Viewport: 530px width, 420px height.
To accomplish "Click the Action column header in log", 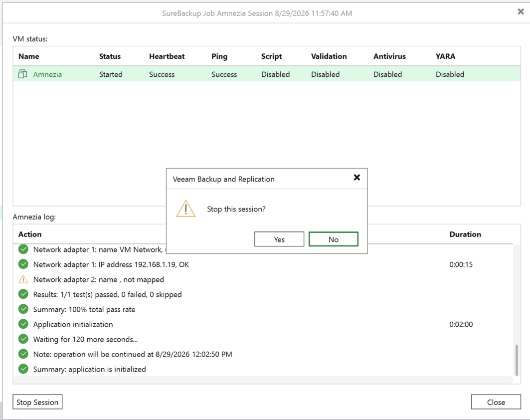I will click(x=30, y=234).
